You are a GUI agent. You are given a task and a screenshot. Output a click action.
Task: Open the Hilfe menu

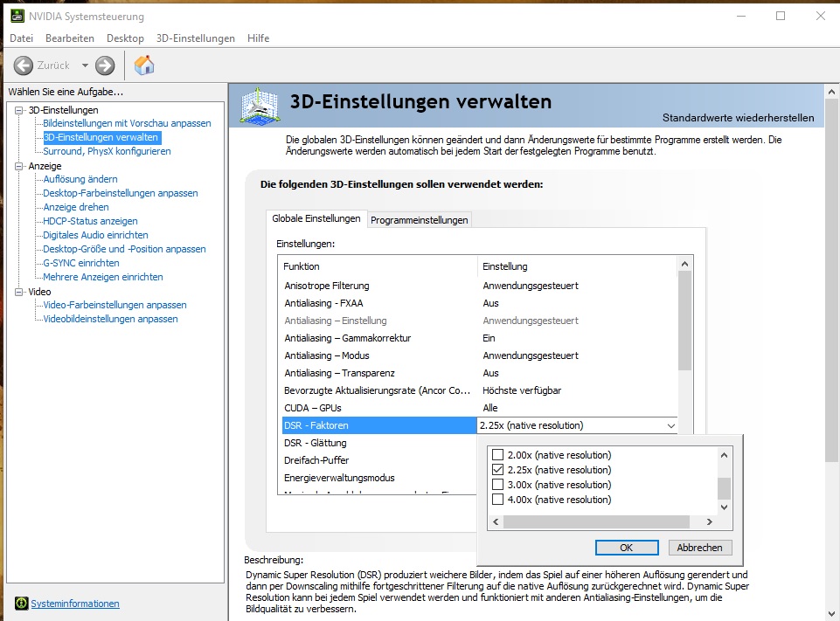[258, 38]
